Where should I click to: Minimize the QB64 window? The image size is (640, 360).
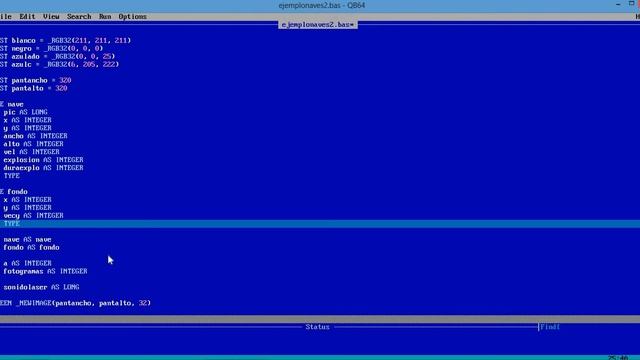click(x=618, y=4)
